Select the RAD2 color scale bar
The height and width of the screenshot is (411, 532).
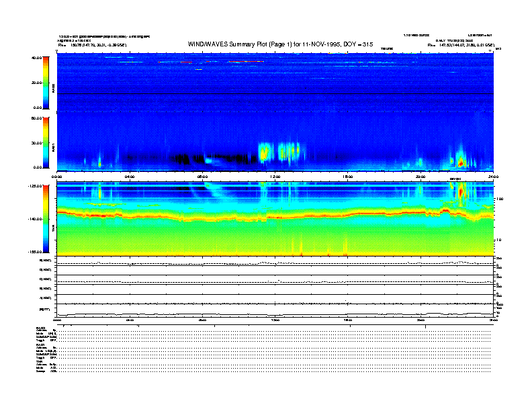coord(46,83)
